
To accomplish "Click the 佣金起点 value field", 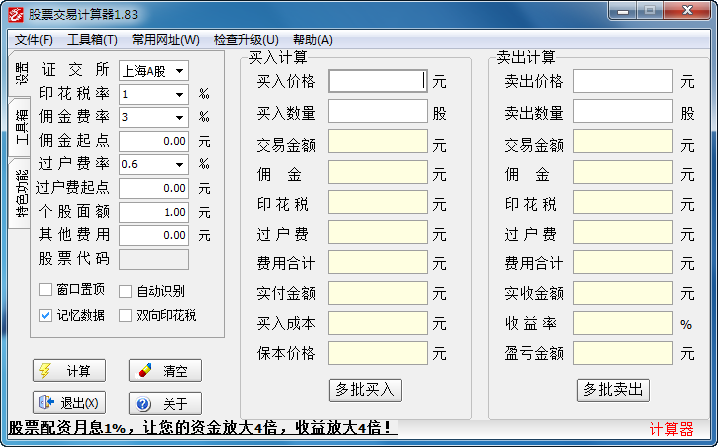I will click(154, 141).
